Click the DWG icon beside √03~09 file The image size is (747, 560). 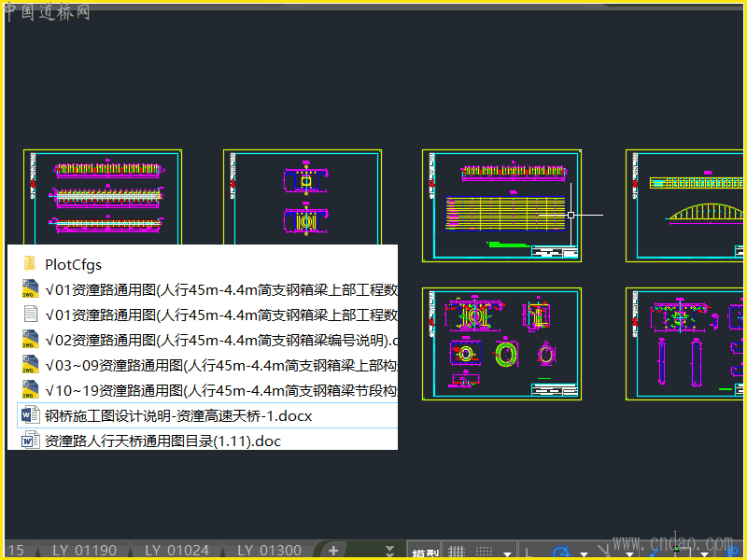pyautogui.click(x=30, y=365)
